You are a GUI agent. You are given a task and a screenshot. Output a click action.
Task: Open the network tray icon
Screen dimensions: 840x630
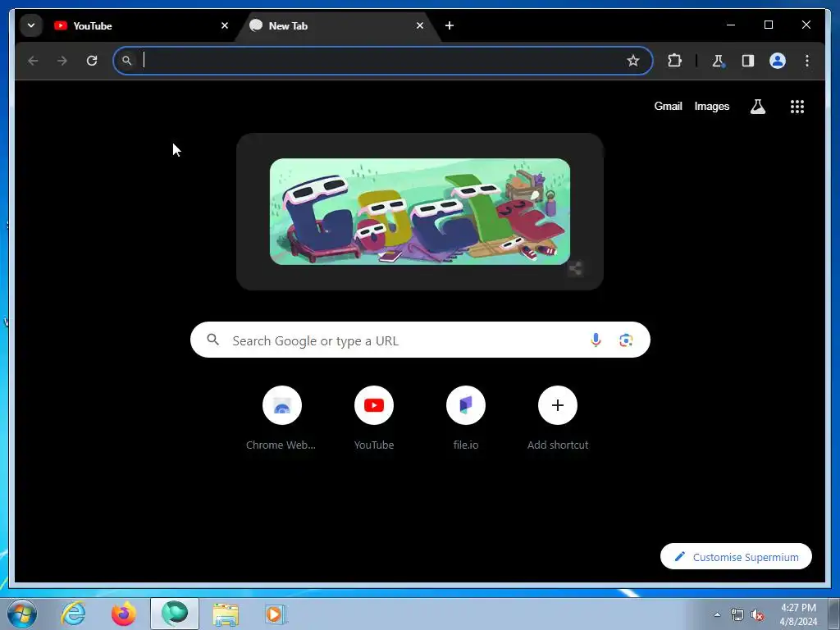(737, 614)
